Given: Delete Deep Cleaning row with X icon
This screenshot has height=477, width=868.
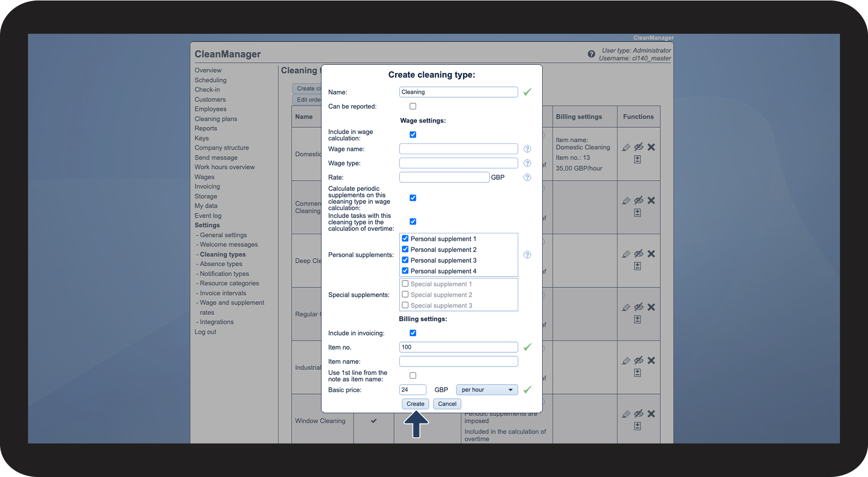Looking at the screenshot, I should tap(651, 254).
